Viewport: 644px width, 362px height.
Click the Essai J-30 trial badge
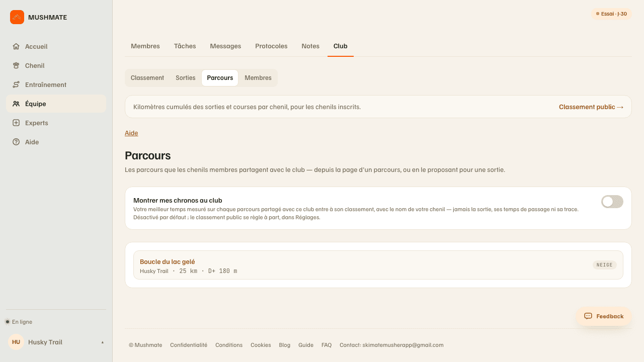coord(611,14)
